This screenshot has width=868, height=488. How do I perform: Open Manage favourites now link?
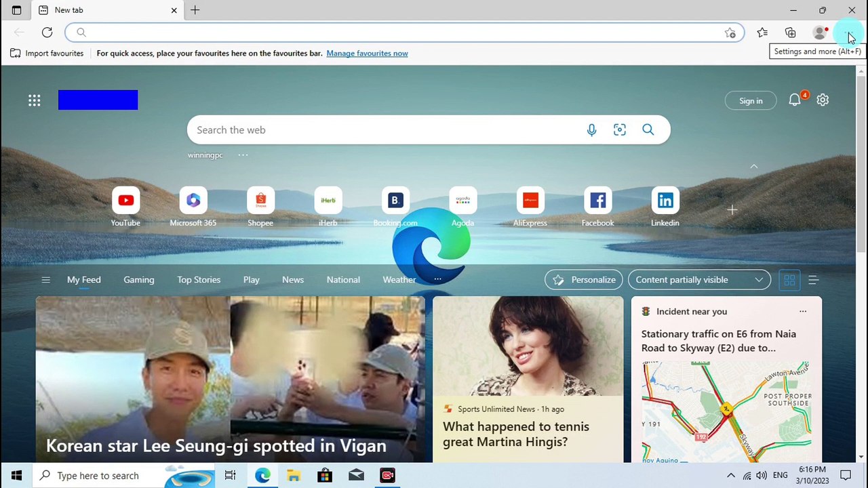pos(367,54)
